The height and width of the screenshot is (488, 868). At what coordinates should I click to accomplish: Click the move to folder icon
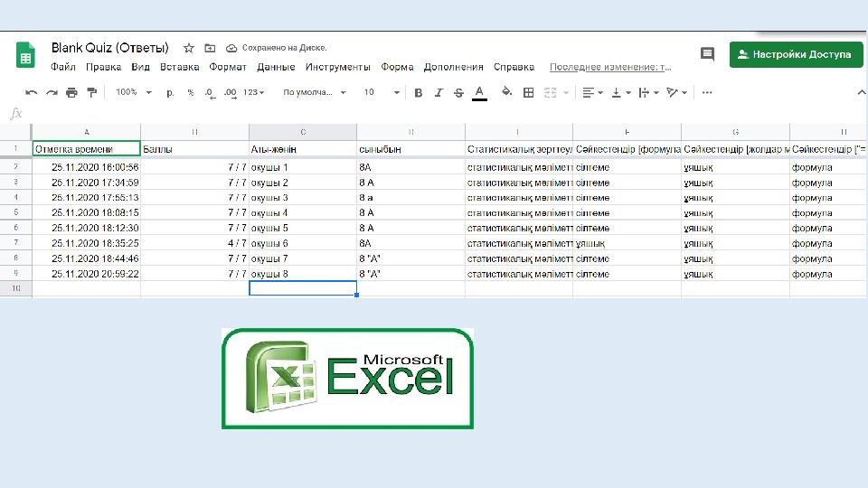pos(210,48)
